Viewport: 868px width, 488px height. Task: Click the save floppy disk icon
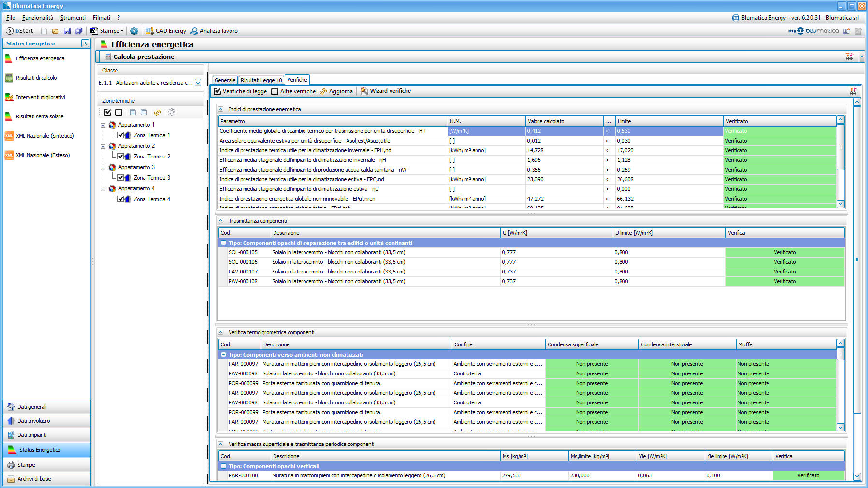(67, 31)
